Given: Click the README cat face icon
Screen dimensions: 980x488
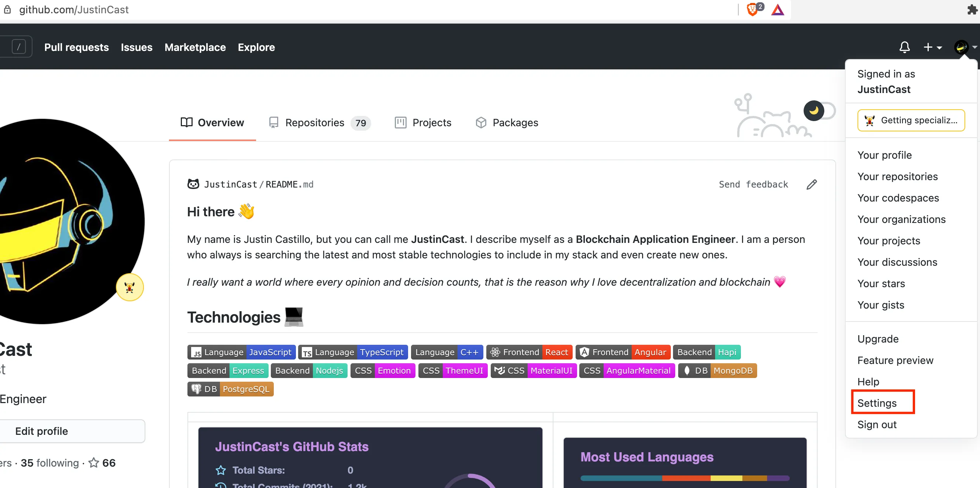Looking at the screenshot, I should point(193,184).
